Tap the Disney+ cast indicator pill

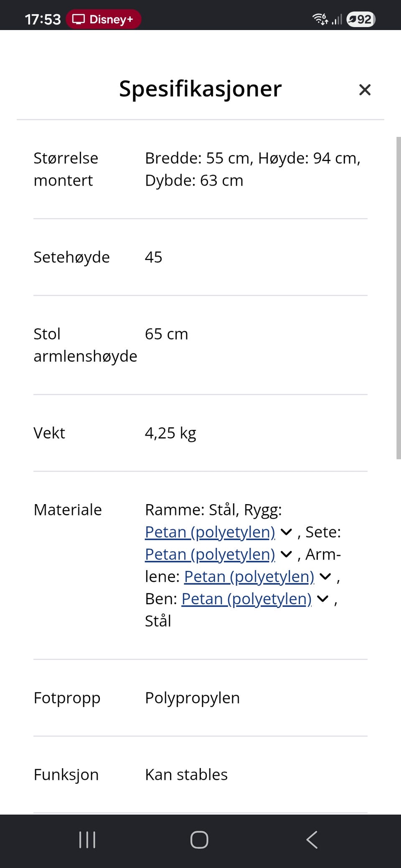click(103, 19)
